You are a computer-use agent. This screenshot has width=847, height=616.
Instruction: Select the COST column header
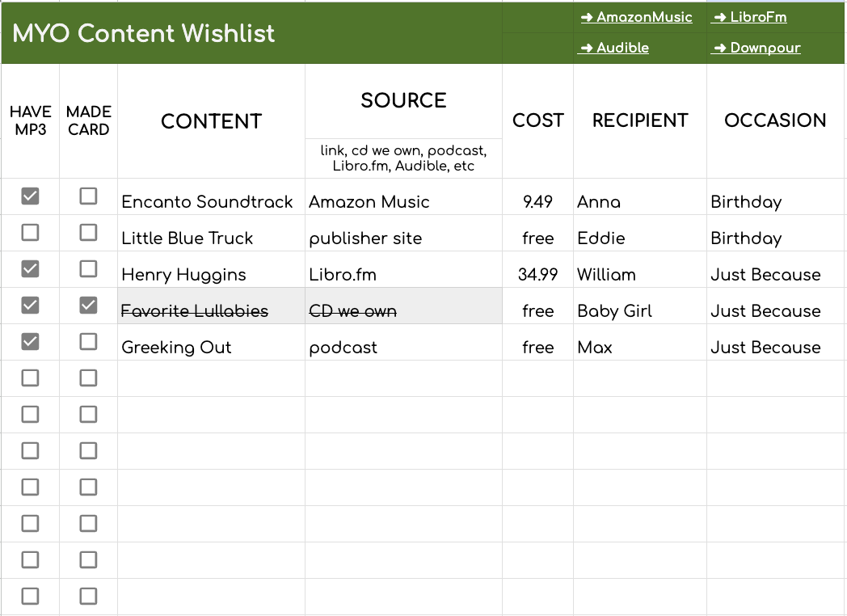[x=538, y=120]
